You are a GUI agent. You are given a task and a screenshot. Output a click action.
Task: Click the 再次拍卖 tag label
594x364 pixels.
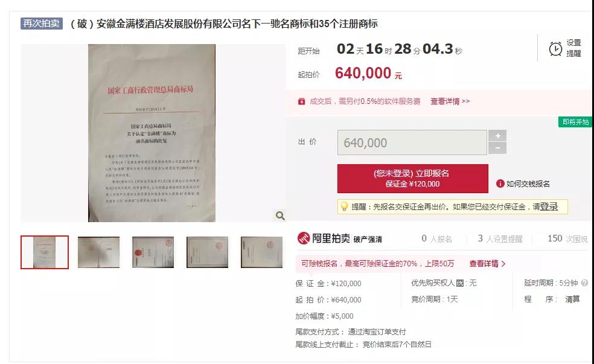(41, 24)
